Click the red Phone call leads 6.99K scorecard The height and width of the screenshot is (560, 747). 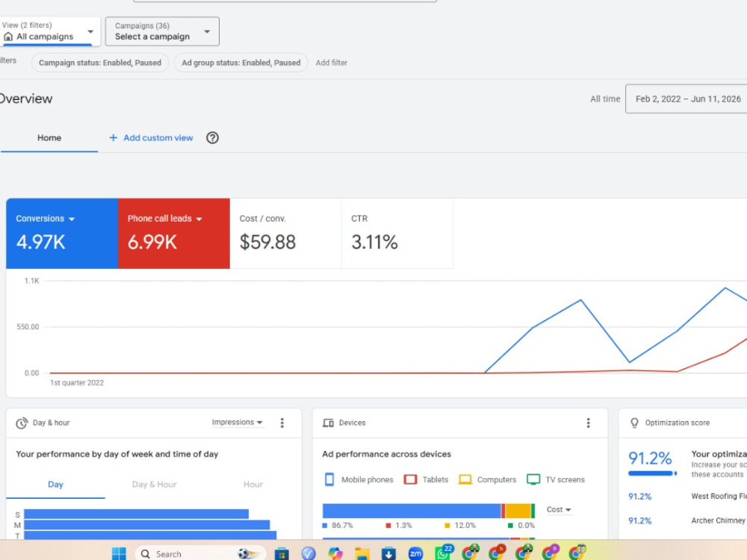click(x=174, y=233)
